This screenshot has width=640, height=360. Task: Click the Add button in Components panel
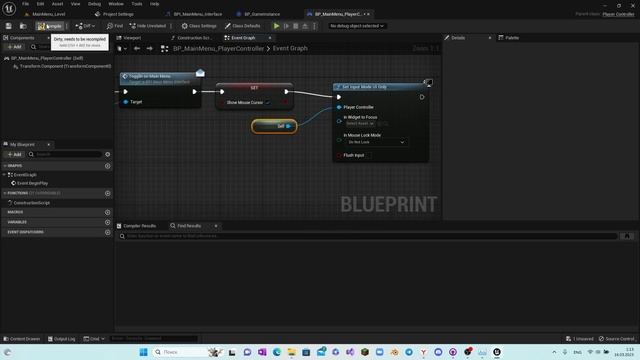(x=14, y=47)
